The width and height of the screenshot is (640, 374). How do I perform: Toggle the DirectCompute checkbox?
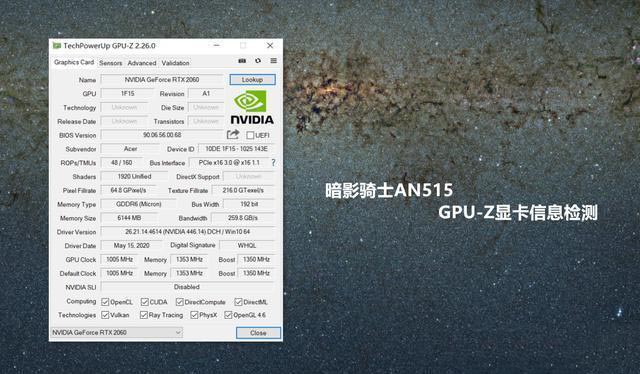(180, 302)
